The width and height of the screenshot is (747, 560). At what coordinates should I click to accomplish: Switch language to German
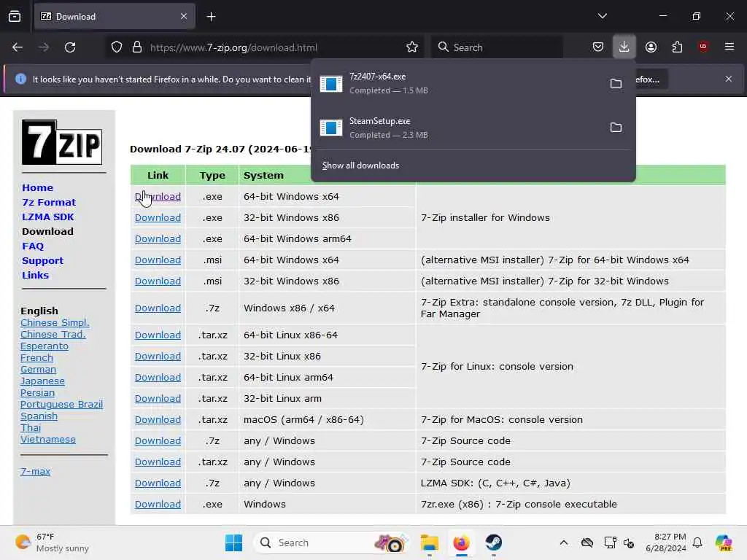tap(38, 370)
